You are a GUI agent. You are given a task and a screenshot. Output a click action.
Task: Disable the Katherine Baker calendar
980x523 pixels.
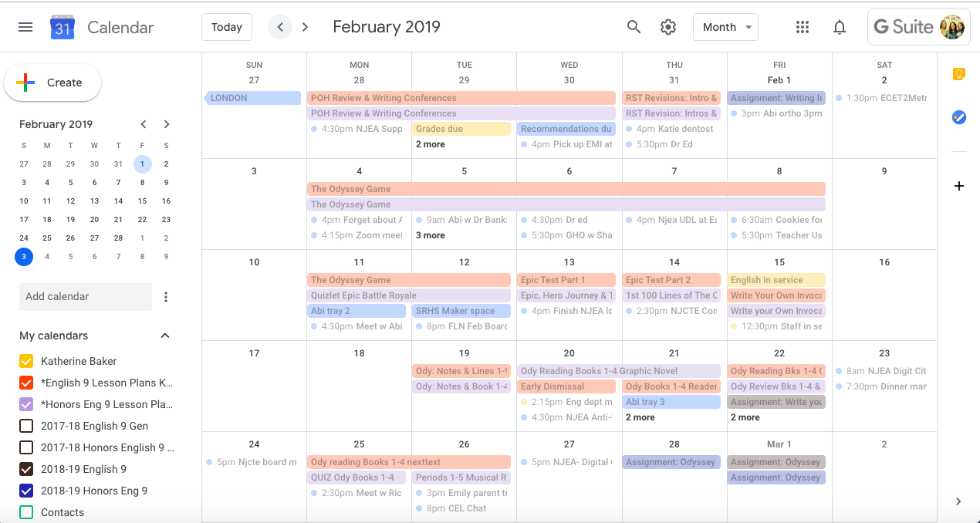[25, 360]
